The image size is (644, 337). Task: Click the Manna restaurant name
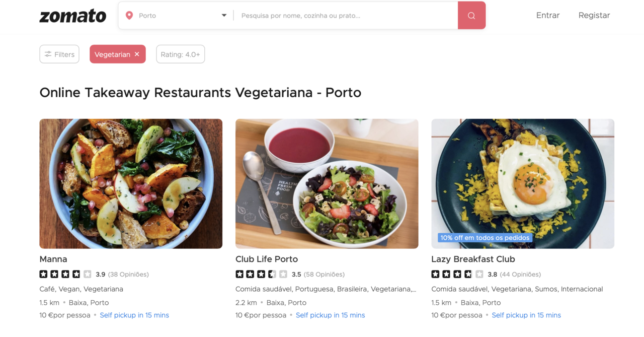[53, 259]
